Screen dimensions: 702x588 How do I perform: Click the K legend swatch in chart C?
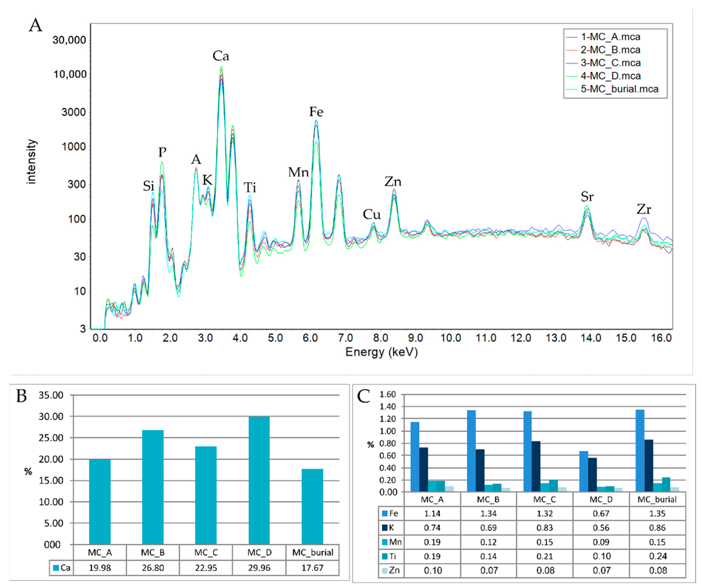point(384,528)
